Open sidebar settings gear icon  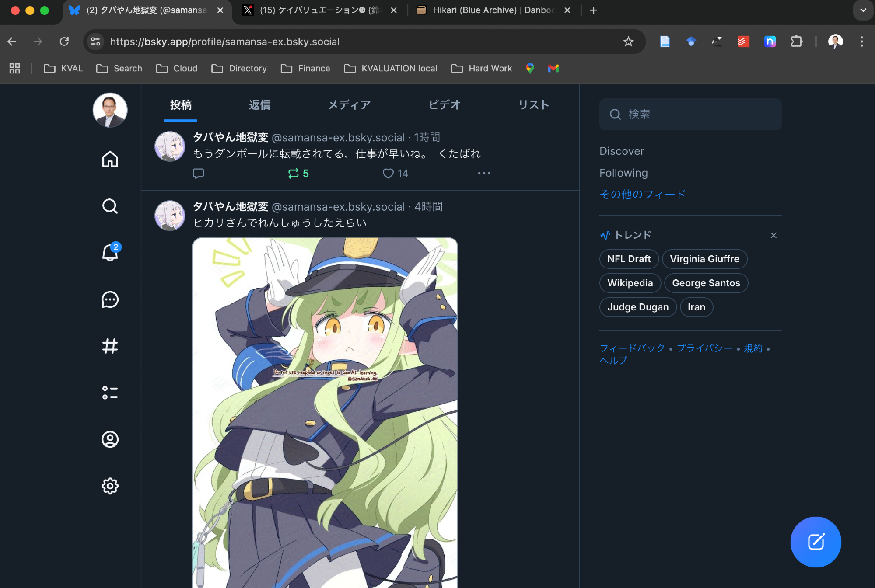(x=110, y=486)
